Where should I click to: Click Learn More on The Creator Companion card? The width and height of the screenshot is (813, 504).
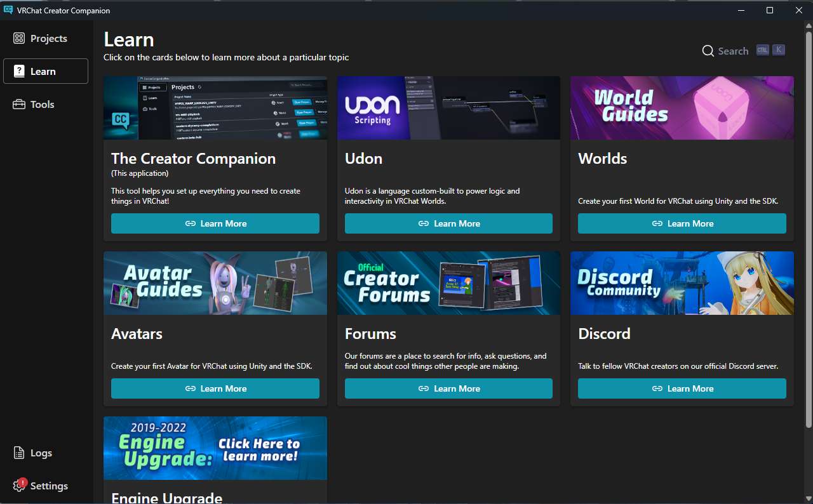point(215,223)
